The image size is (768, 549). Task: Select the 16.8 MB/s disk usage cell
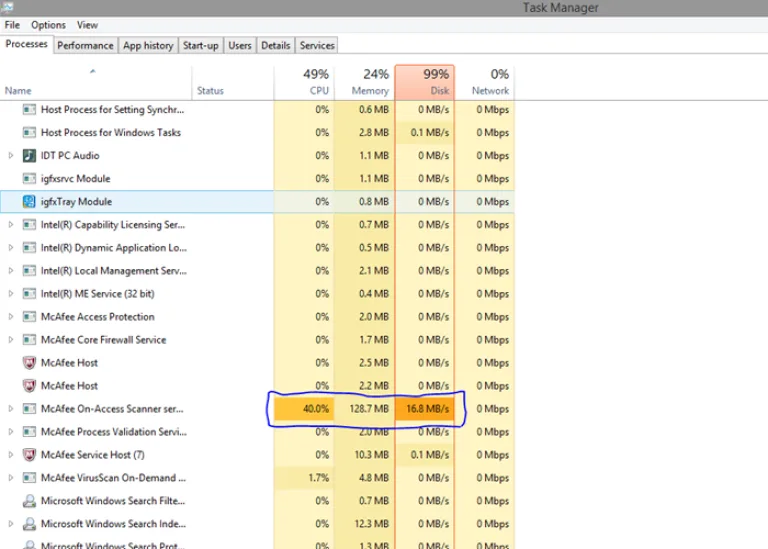click(x=425, y=409)
